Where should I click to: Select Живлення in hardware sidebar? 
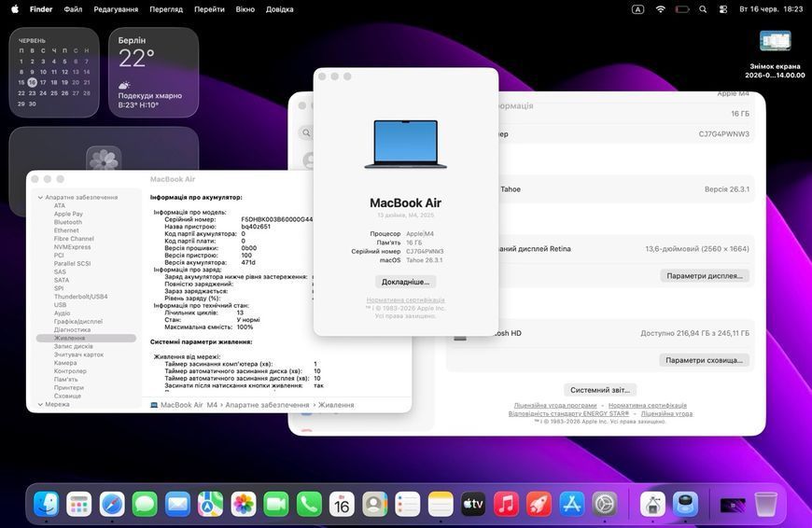[x=86, y=338]
